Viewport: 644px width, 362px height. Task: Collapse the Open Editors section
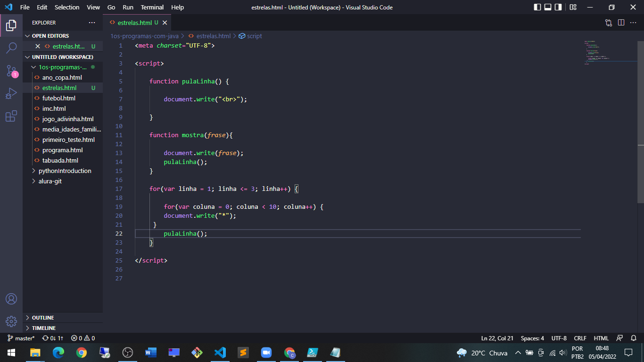[x=63, y=36]
